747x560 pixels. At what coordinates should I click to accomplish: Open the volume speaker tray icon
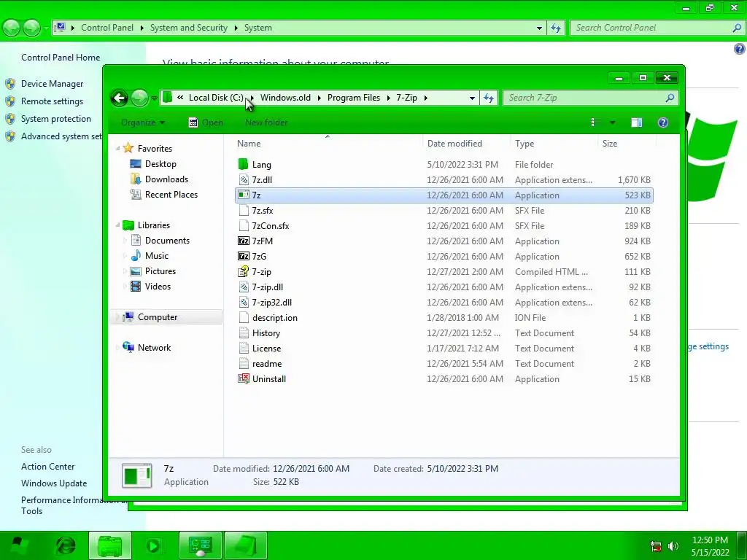(673, 546)
